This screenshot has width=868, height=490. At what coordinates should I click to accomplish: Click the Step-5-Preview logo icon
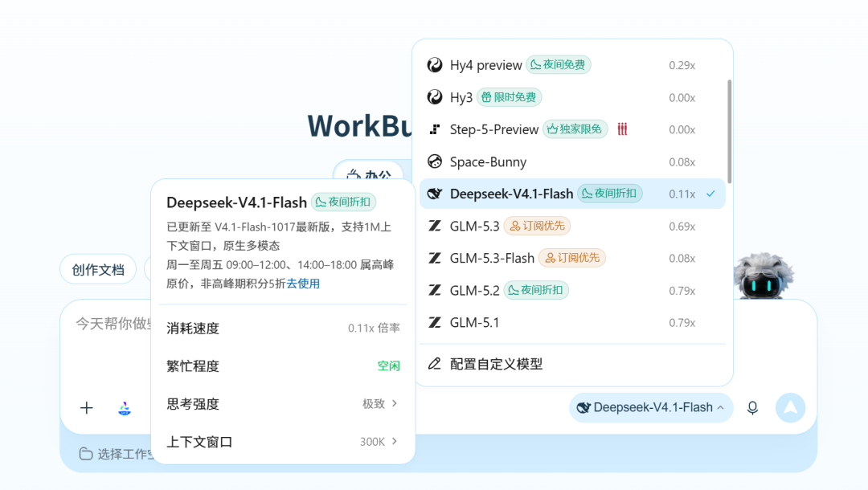tap(435, 129)
